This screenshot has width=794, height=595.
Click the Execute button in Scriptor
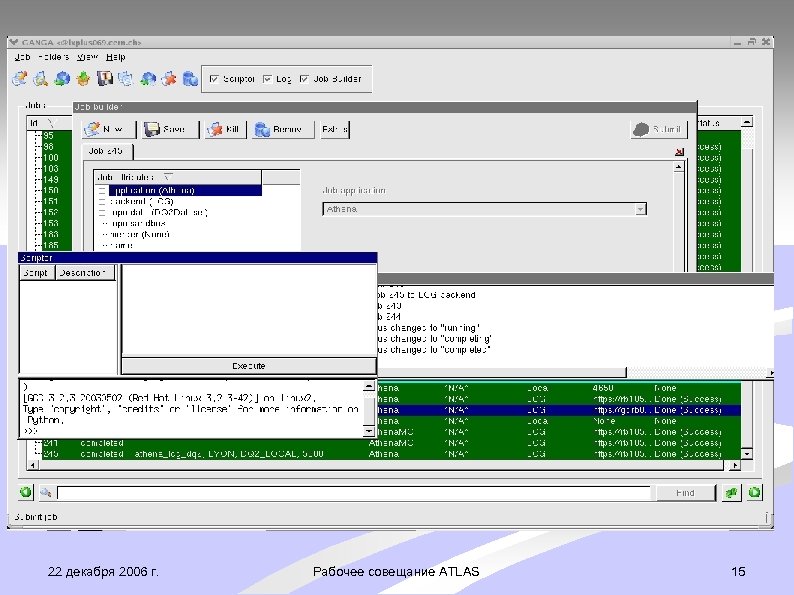coord(249,366)
